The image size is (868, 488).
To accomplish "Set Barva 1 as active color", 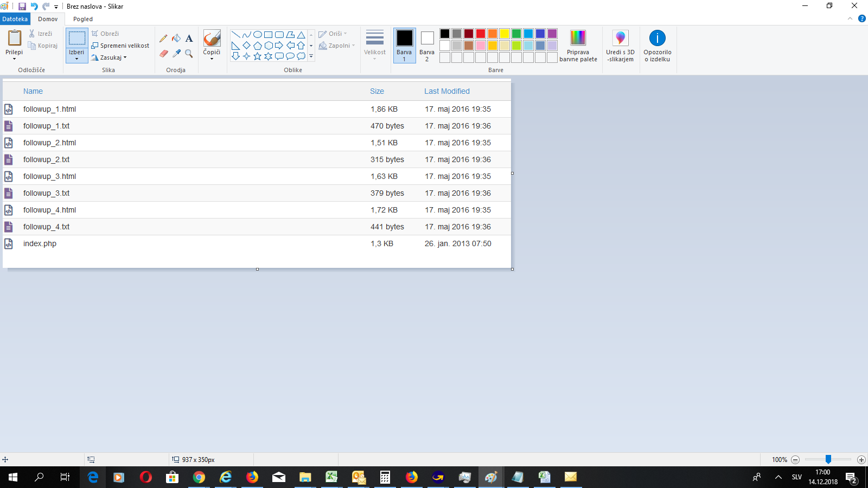I will (x=404, y=46).
